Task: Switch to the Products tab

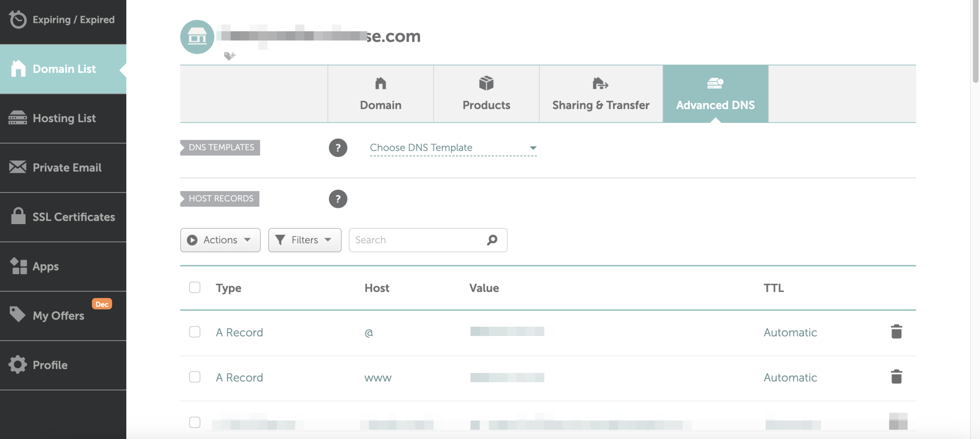Action: click(x=486, y=94)
